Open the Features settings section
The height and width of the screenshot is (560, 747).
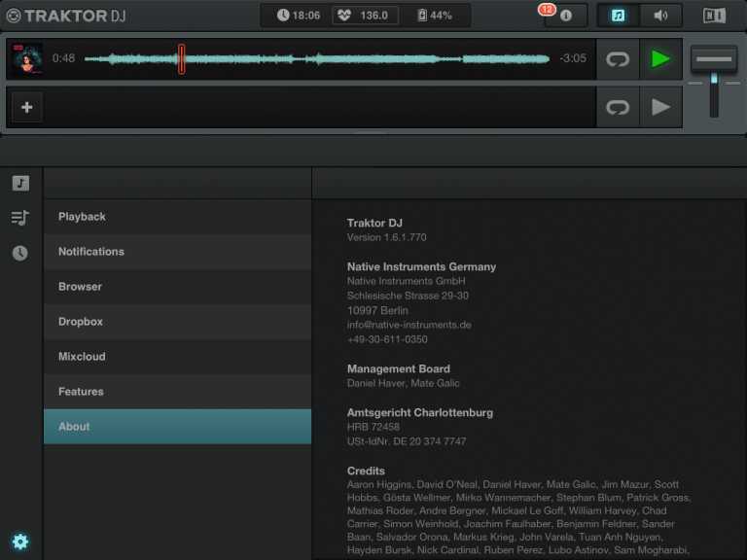click(177, 392)
